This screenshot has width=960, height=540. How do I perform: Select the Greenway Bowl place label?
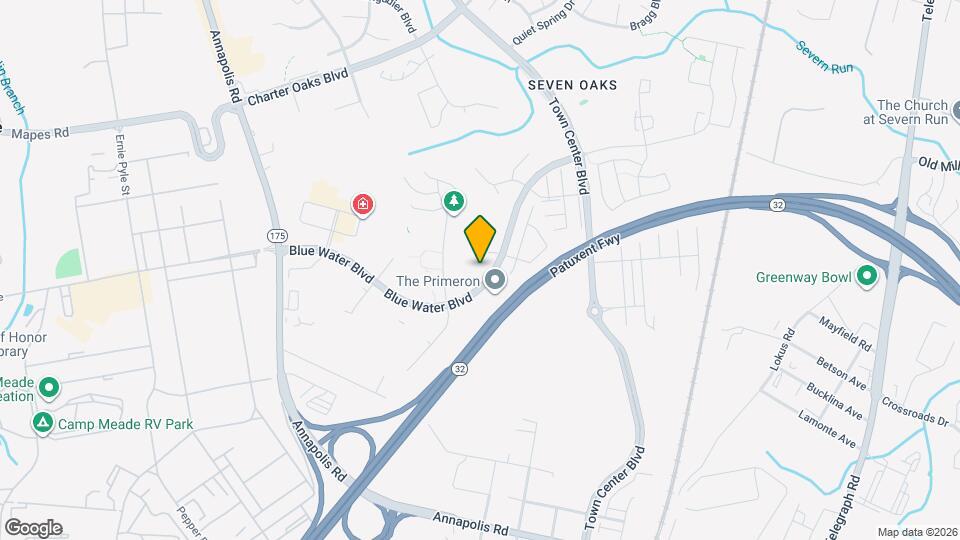[x=803, y=277]
